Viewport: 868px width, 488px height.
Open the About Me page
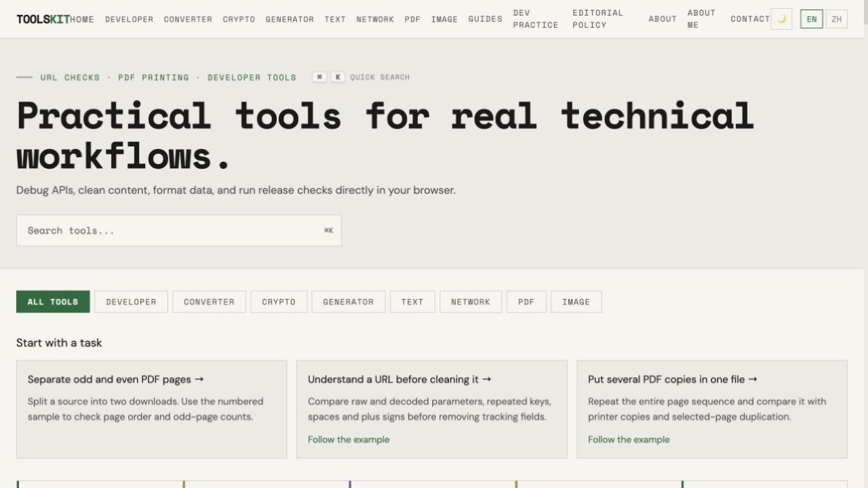coord(701,19)
